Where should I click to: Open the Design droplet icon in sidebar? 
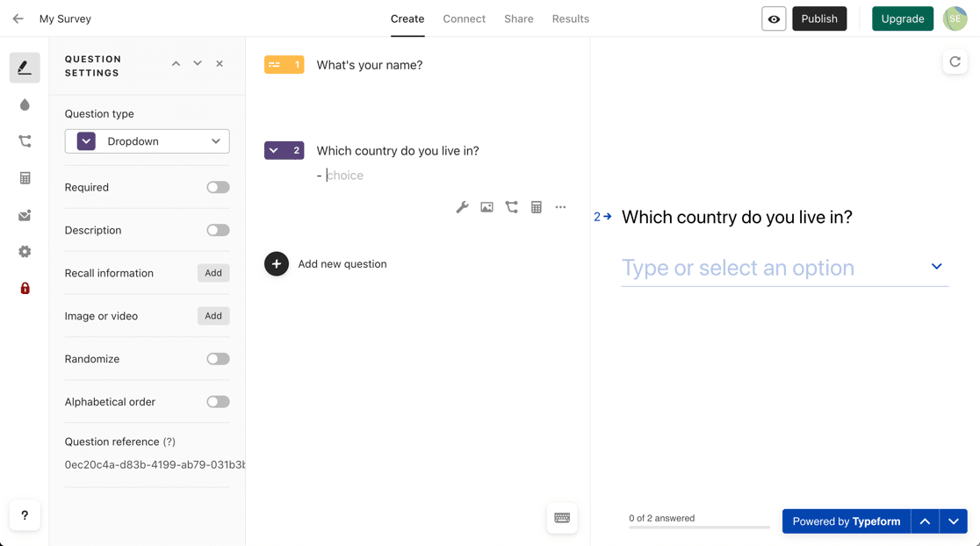[x=25, y=104]
